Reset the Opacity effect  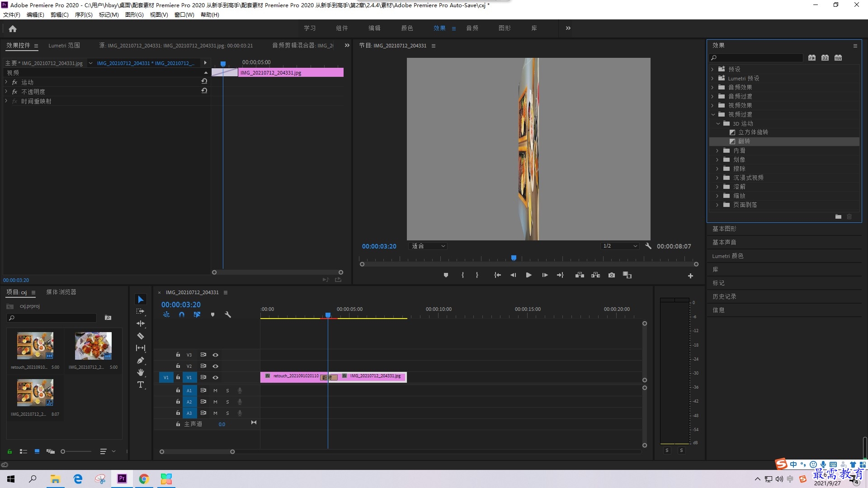(x=204, y=91)
